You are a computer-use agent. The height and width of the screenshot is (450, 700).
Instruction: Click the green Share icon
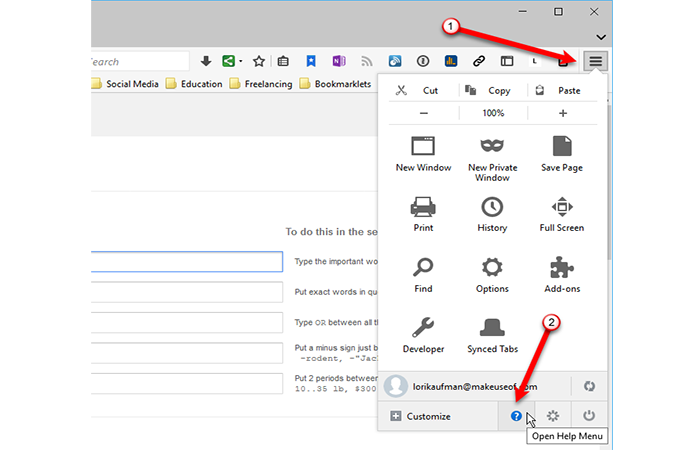[x=229, y=61]
